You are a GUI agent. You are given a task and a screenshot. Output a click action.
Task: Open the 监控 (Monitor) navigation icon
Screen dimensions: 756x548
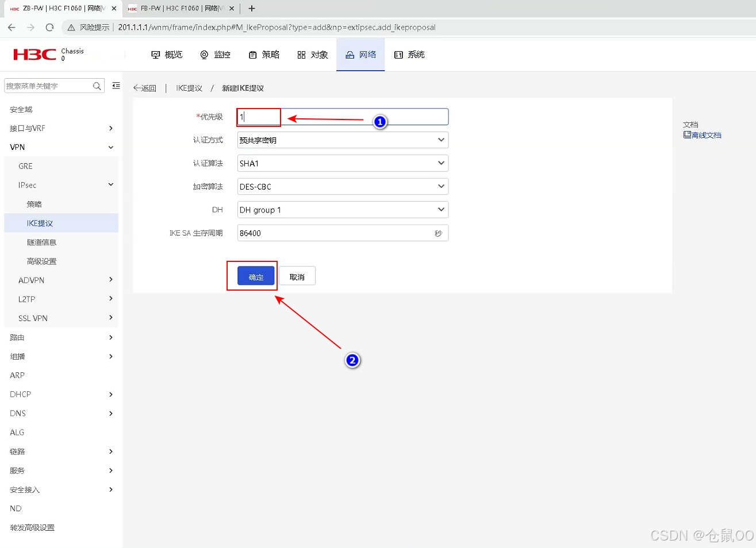point(215,55)
